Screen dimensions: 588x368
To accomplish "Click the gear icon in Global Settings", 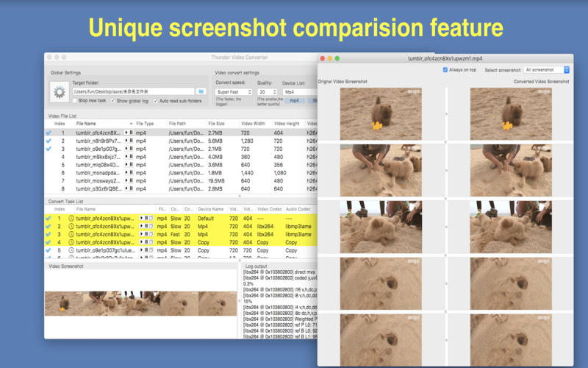I will tap(60, 92).
